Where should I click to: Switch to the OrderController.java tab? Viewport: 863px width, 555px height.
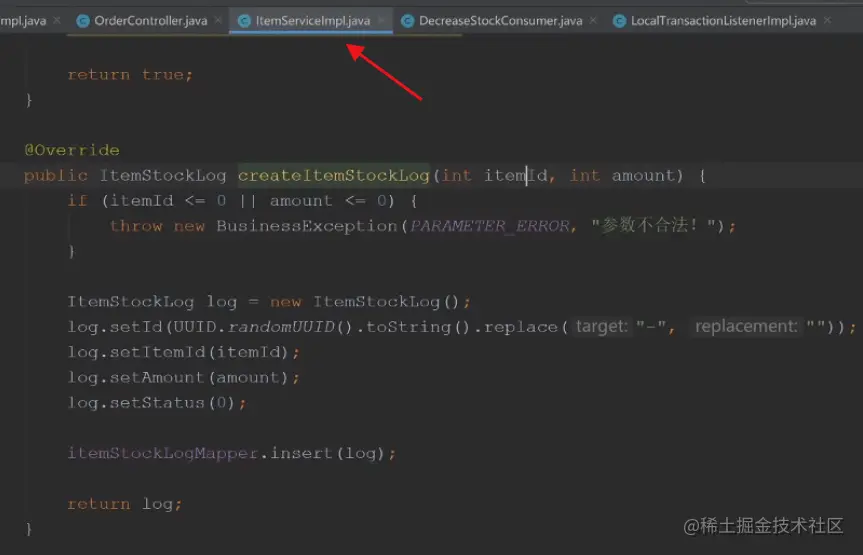150,21
